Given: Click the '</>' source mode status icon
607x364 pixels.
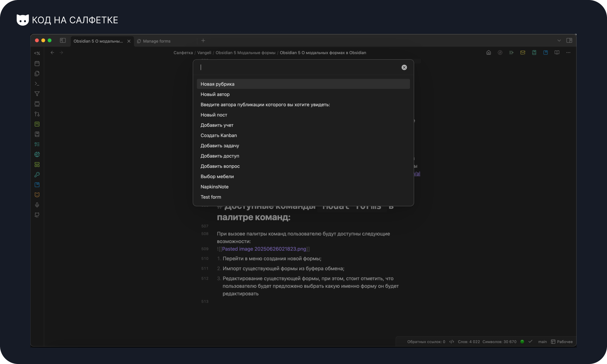Looking at the screenshot, I should (x=452, y=342).
